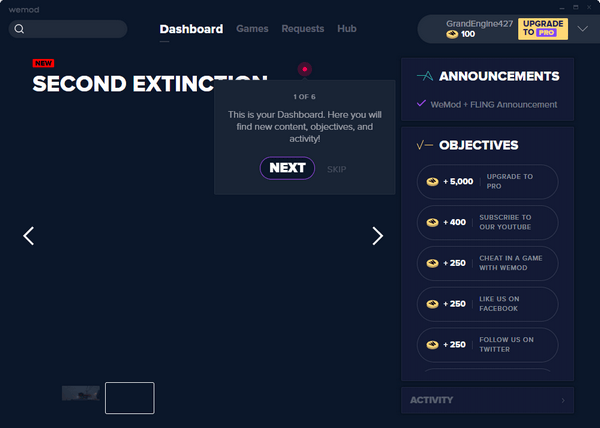Close the WeMod window
Image resolution: width=600 pixels, height=428 pixels.
click(x=589, y=7)
